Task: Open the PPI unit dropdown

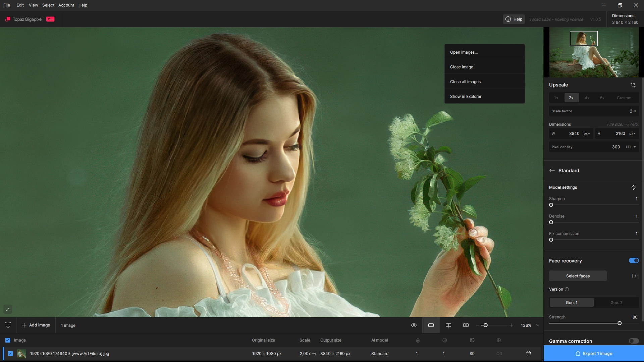Action: (x=631, y=147)
